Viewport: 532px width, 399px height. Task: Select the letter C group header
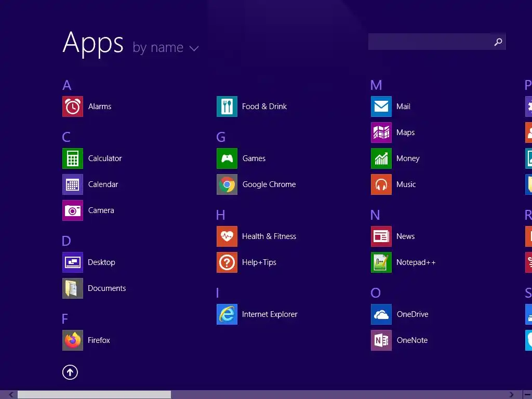click(66, 137)
